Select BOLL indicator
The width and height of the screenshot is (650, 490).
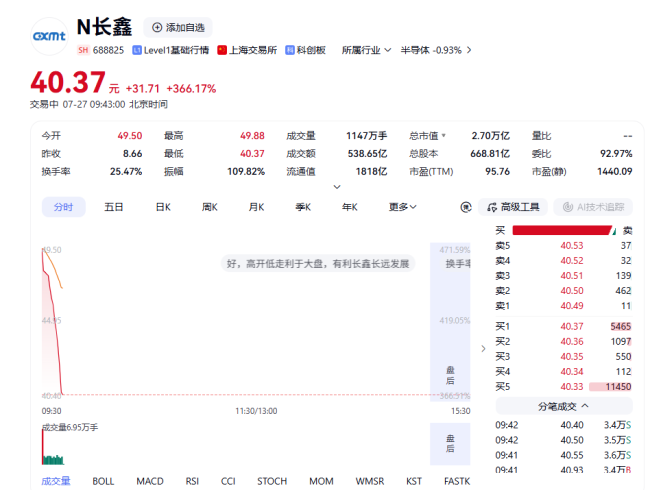pos(103,481)
